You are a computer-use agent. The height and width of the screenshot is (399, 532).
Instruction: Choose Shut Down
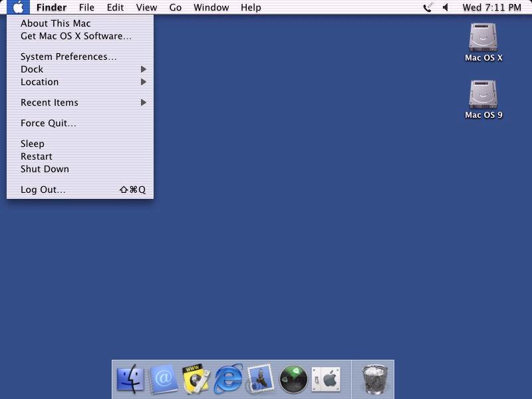pyautogui.click(x=80, y=169)
